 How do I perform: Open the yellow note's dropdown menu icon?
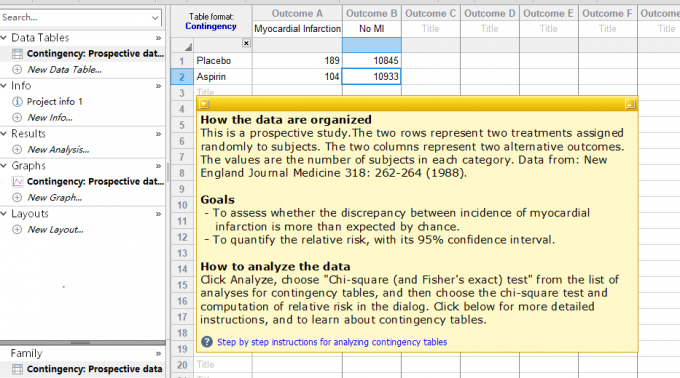204,104
